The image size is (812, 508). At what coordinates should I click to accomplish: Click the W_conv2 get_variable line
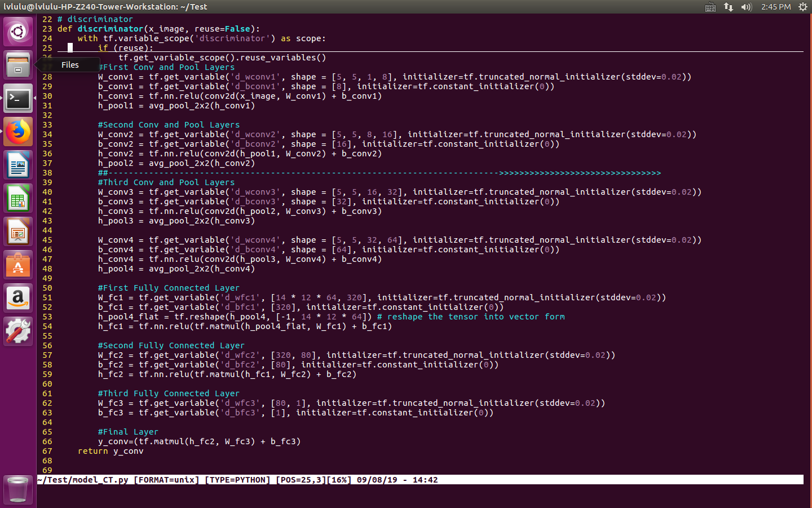click(397, 134)
